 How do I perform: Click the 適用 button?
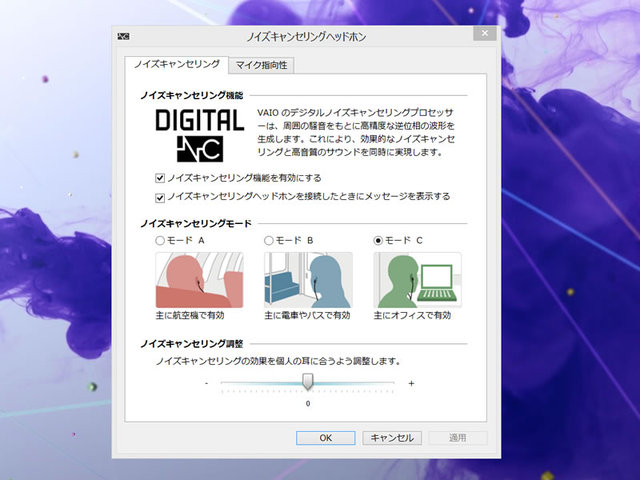tap(458, 437)
